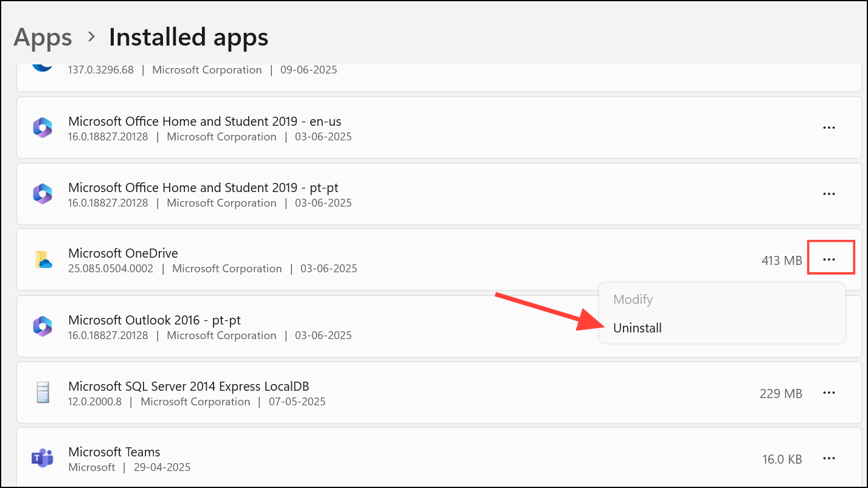
Task: Click the 229 MB size value
Action: [x=781, y=393]
